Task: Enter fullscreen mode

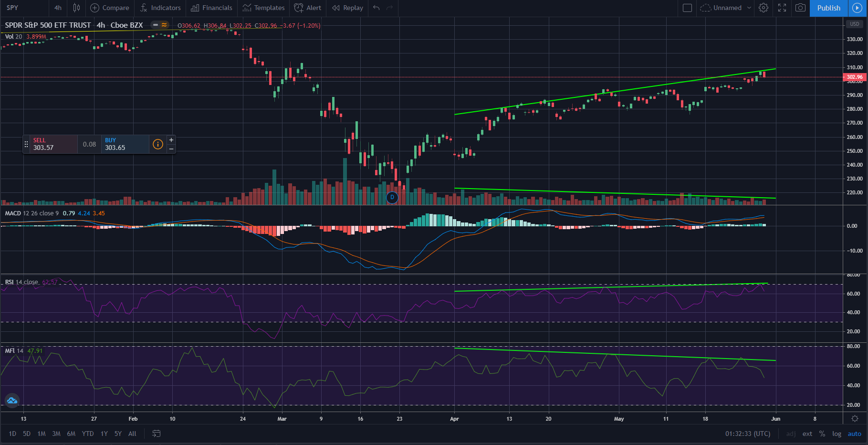Action: tap(782, 8)
